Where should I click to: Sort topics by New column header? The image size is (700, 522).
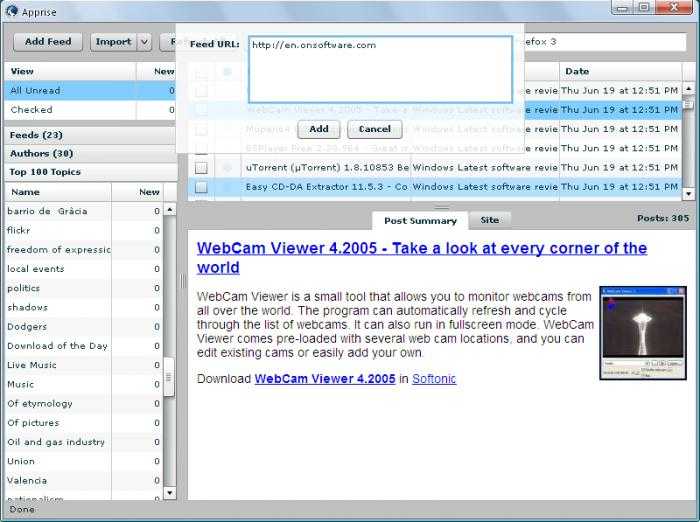[x=138, y=192]
